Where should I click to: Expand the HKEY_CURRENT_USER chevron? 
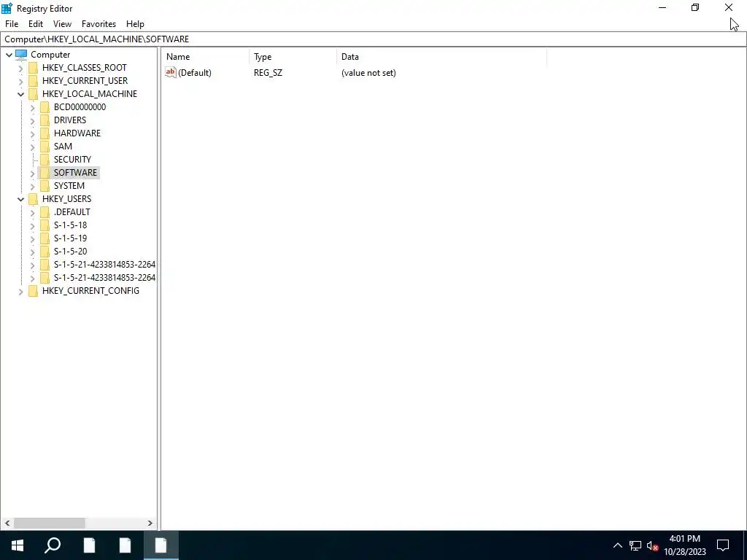point(20,81)
